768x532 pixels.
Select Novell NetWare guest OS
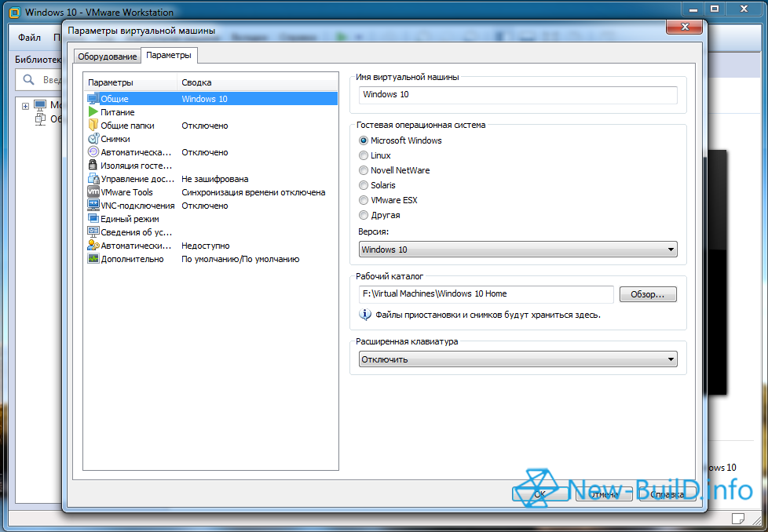point(394,170)
